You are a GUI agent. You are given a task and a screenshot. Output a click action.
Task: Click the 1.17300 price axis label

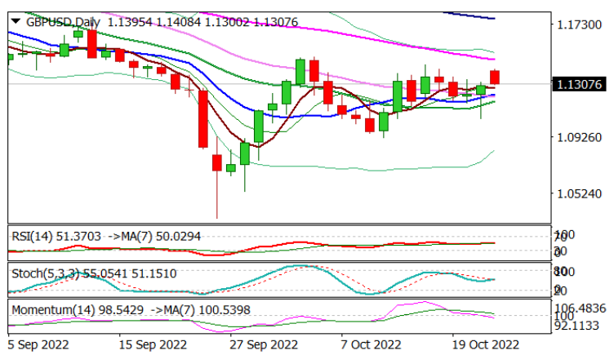click(579, 24)
